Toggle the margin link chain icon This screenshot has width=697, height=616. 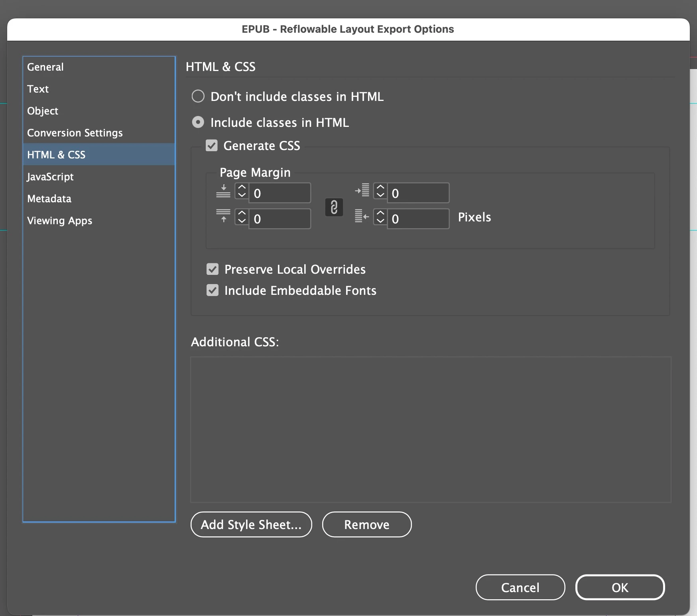coord(334,207)
